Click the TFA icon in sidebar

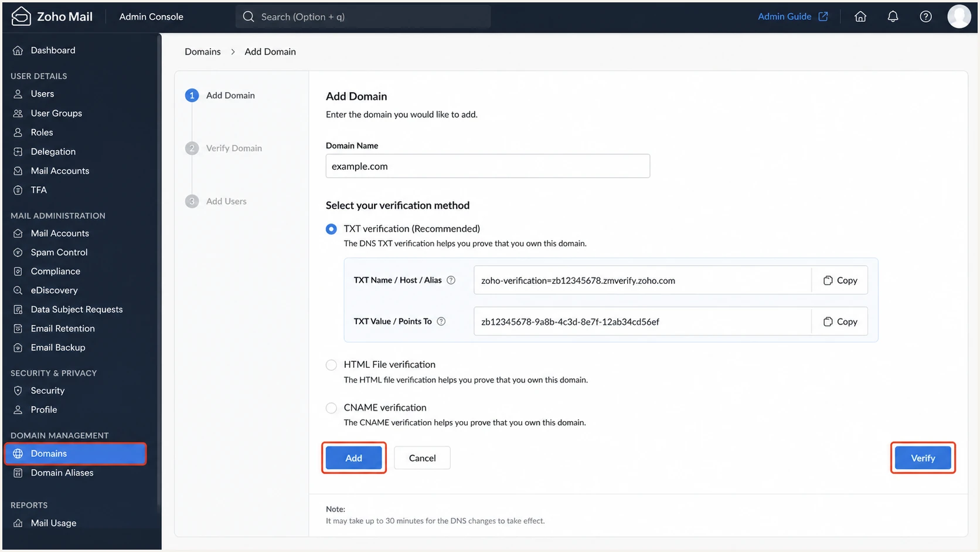tap(18, 190)
